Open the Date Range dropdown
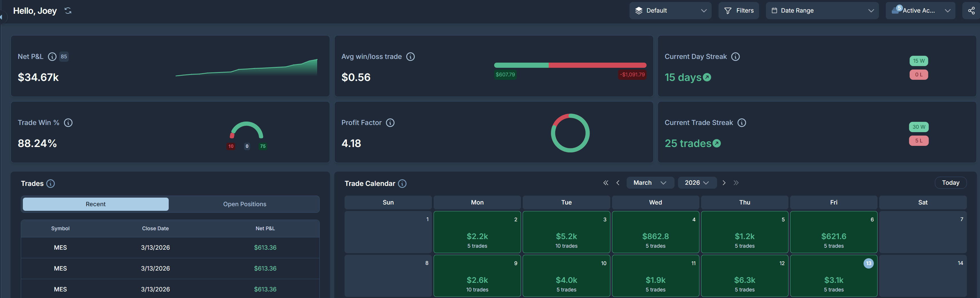This screenshot has height=298, width=980. (822, 11)
